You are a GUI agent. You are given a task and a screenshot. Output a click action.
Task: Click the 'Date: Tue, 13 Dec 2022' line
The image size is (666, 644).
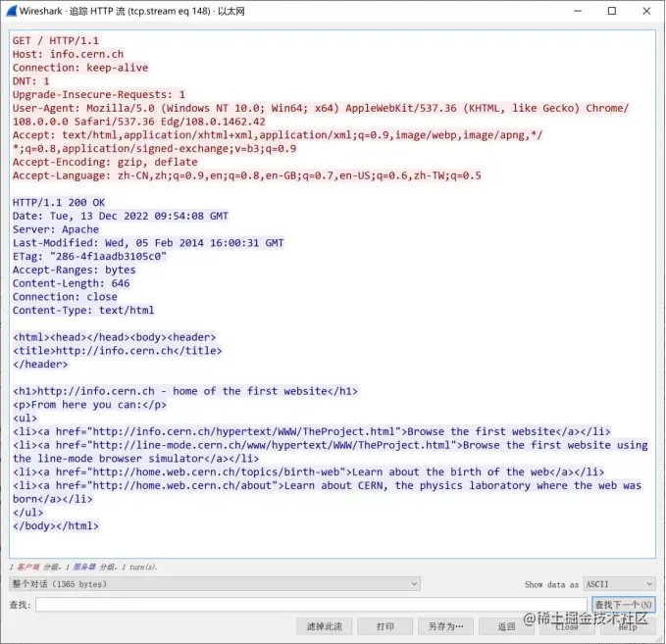121,216
